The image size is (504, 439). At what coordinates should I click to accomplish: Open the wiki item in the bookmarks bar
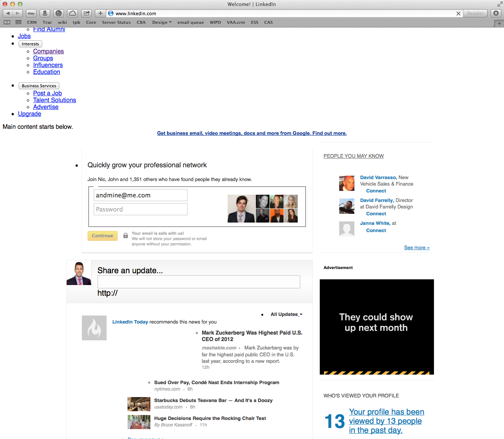click(x=62, y=22)
